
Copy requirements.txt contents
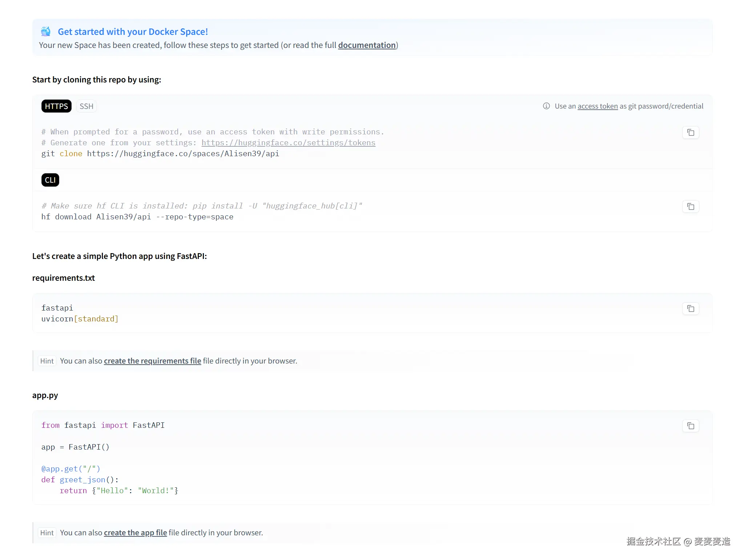691,309
